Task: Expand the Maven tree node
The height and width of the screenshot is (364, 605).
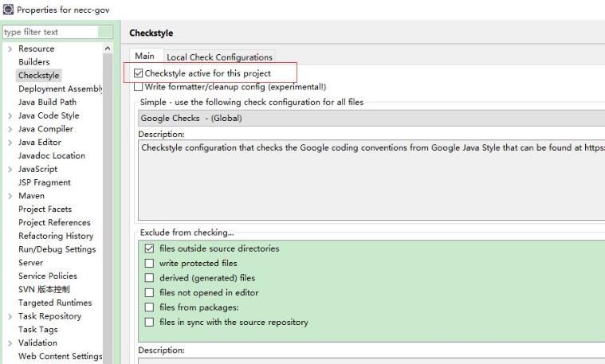Action: 10,196
